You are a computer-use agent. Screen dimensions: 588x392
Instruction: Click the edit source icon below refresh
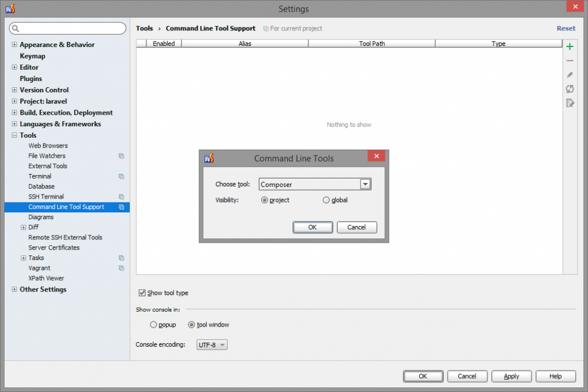[x=570, y=102]
